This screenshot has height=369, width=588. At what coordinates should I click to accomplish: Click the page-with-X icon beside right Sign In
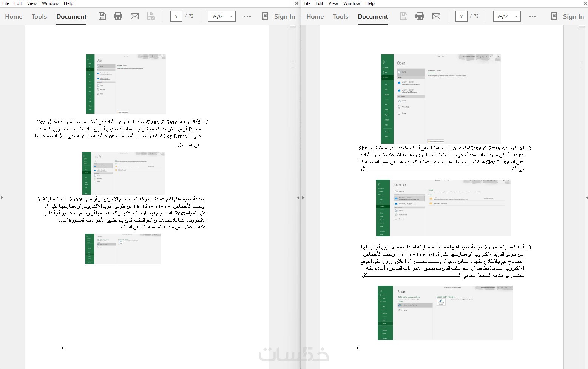coord(554,16)
